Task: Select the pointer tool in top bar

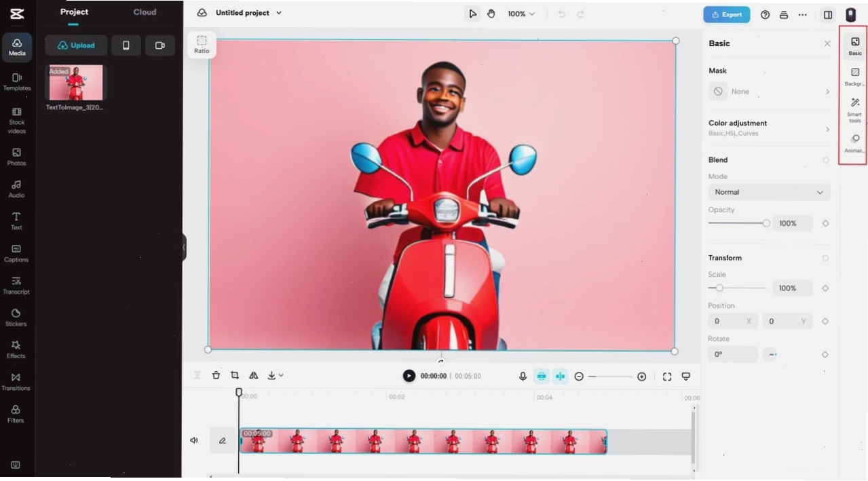Action: (x=472, y=14)
